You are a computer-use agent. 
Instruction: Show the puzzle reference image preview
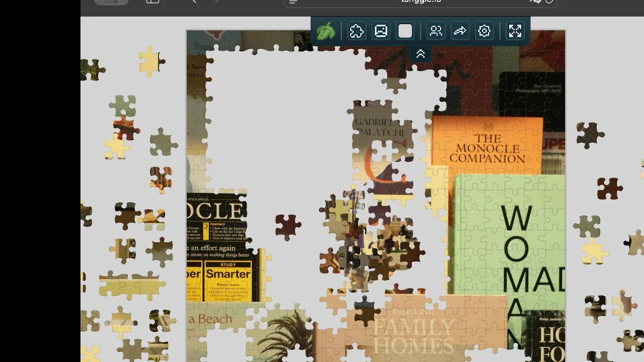(x=381, y=31)
